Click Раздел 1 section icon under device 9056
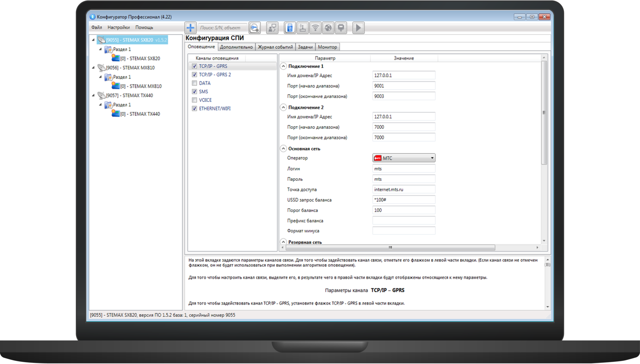Viewport: 640px width, 364px height. [108, 77]
